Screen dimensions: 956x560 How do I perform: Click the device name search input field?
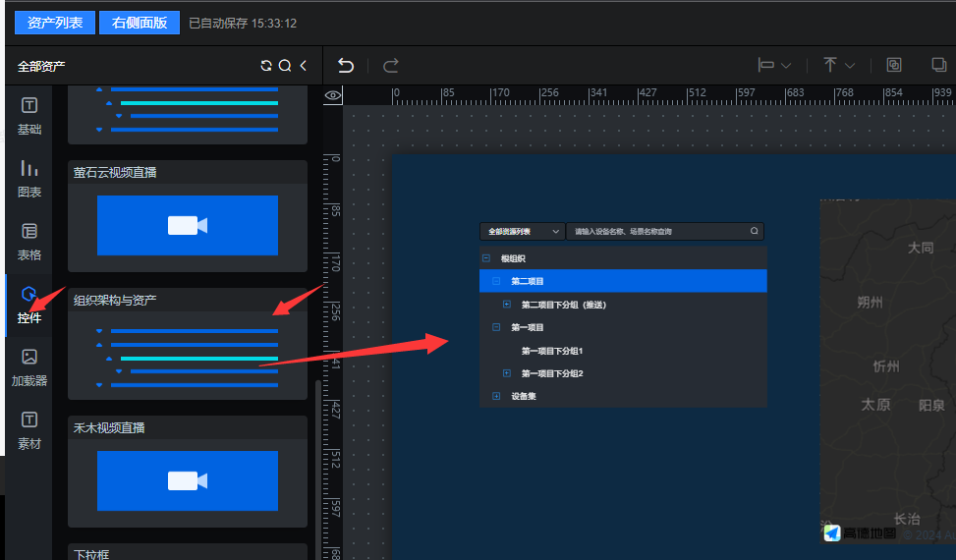coord(658,232)
